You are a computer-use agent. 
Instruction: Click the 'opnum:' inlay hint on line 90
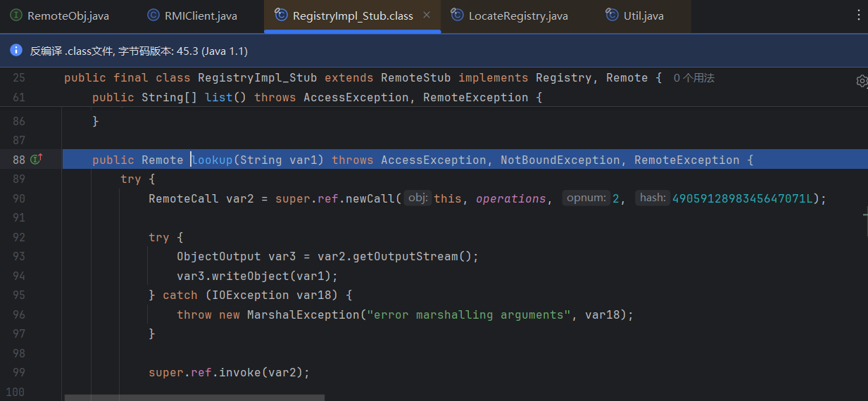pos(586,198)
